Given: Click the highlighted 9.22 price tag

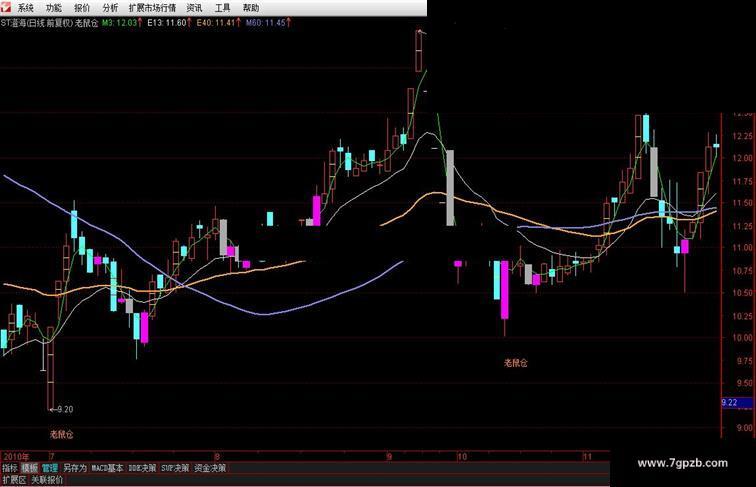Looking at the screenshot, I should point(738,403).
